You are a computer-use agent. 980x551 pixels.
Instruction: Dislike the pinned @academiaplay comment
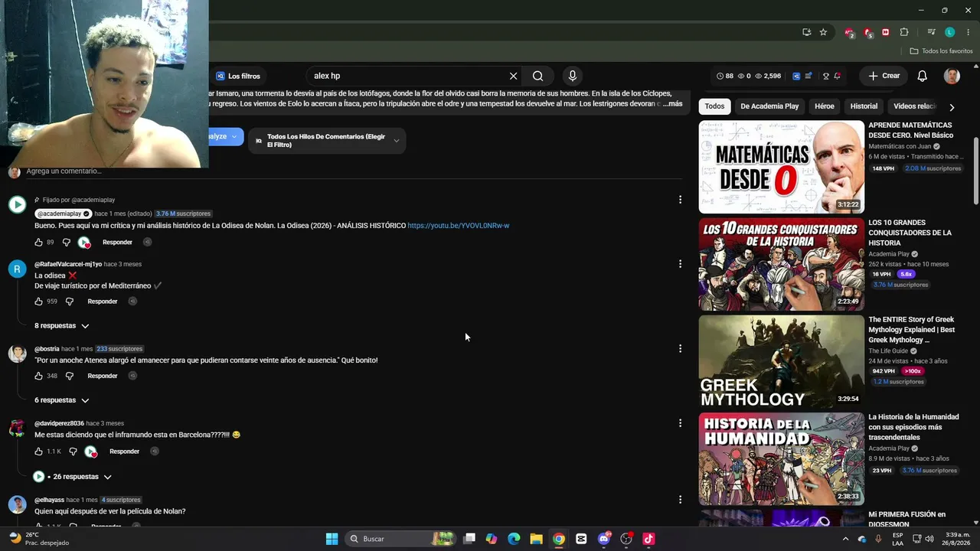click(67, 243)
